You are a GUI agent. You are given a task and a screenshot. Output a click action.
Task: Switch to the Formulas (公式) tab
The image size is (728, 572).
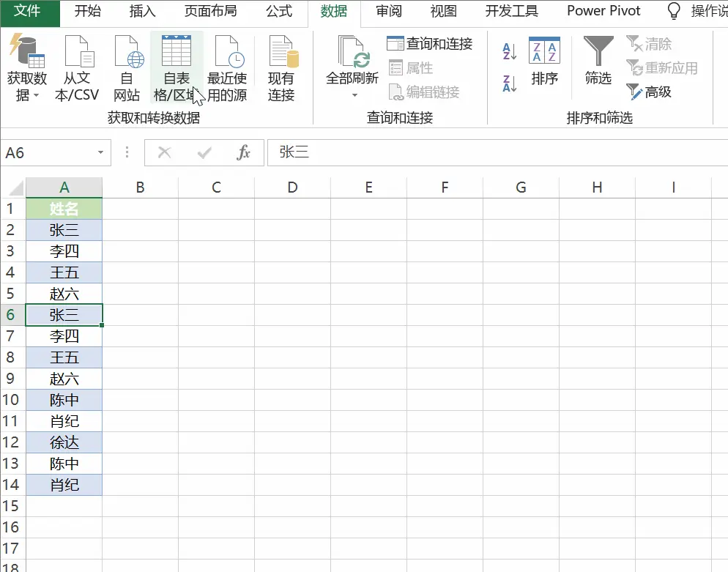279,11
